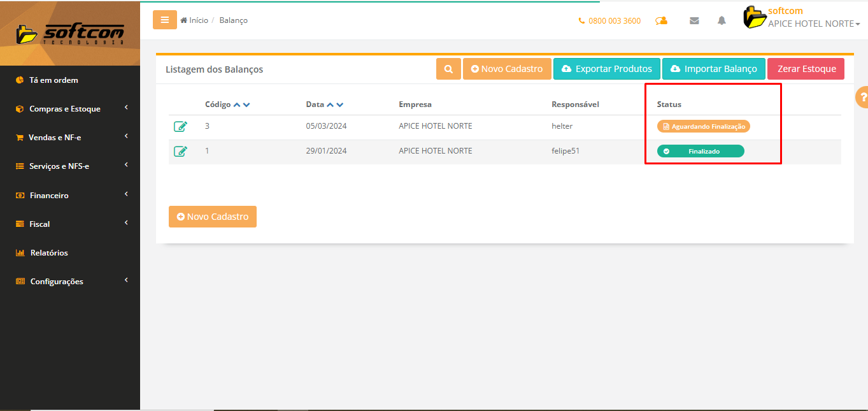Click the notification bell icon
Viewport: 868px width, 411px height.
click(x=722, y=20)
